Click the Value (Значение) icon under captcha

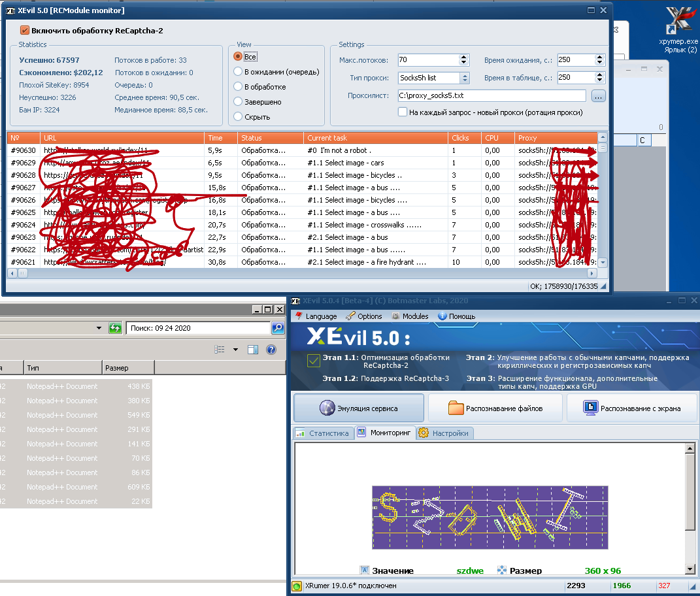365,571
